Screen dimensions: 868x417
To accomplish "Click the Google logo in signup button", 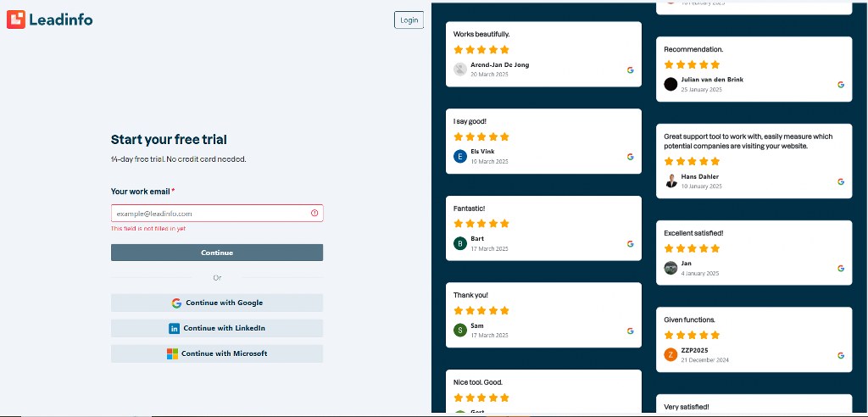I will (x=176, y=303).
